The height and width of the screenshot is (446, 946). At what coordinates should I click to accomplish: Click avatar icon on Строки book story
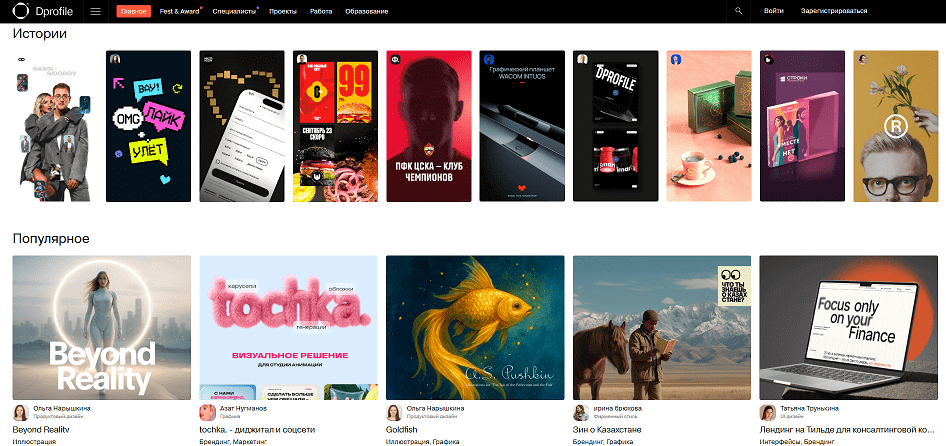tap(769, 59)
